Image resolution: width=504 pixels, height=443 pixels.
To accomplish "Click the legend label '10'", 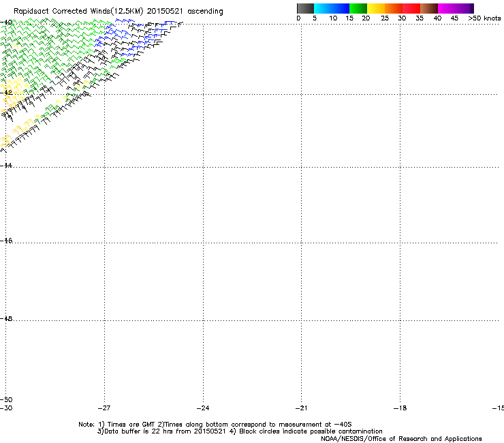I will click(333, 18).
